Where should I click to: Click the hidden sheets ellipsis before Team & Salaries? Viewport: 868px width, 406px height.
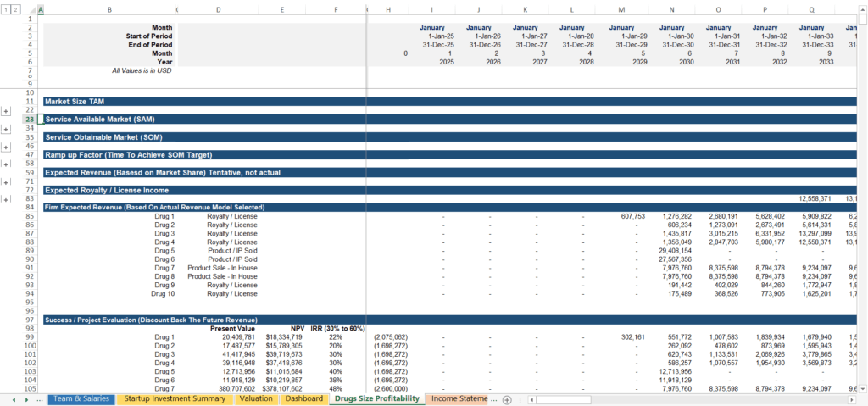[x=40, y=399]
